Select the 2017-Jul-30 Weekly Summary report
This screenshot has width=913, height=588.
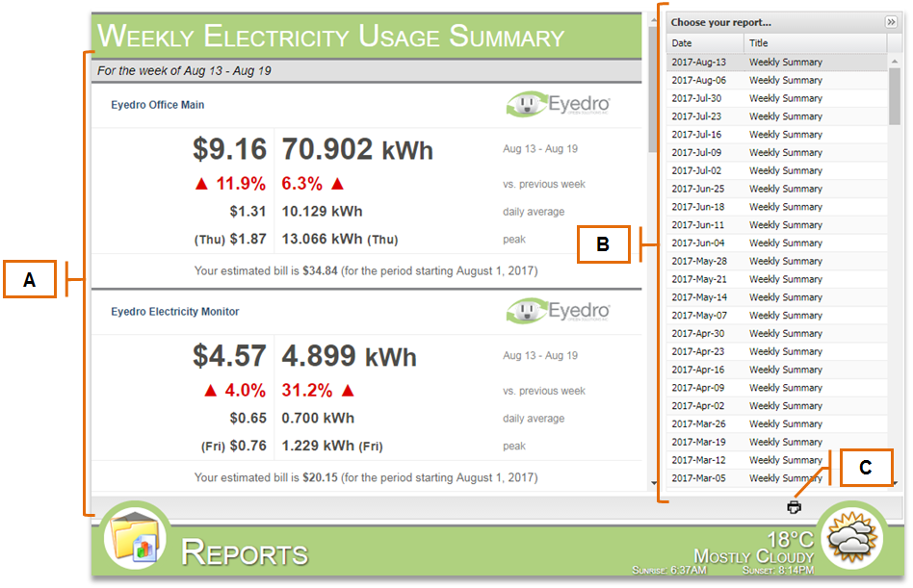[x=777, y=98]
